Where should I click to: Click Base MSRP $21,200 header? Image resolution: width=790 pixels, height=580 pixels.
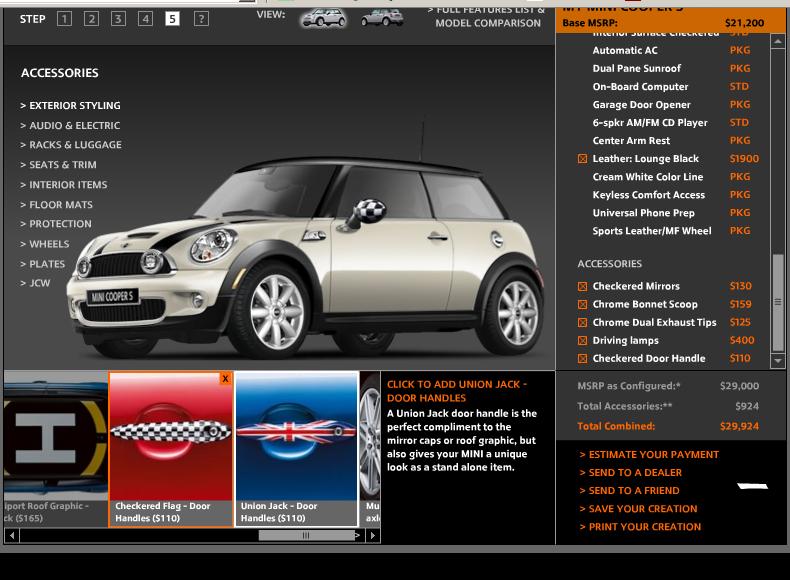coord(670,23)
